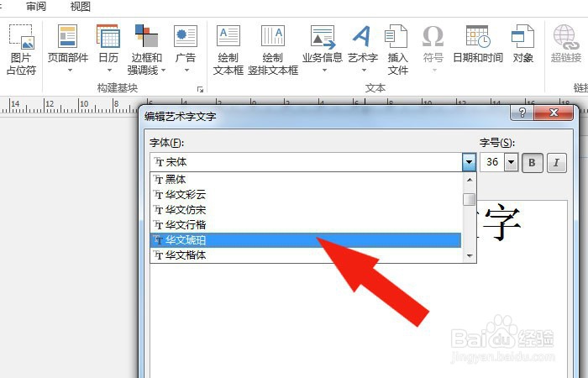
Task: Toggle italic I in WordArt dialog
Action: (x=556, y=163)
